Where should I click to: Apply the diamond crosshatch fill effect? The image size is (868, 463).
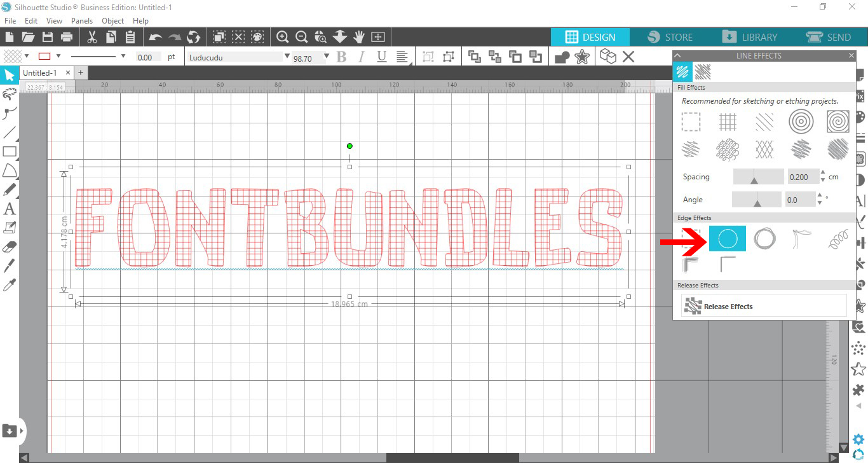pos(764,149)
